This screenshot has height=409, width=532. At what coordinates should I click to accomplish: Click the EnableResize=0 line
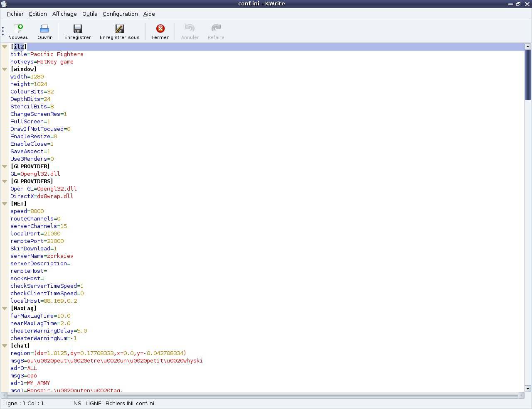pos(34,137)
